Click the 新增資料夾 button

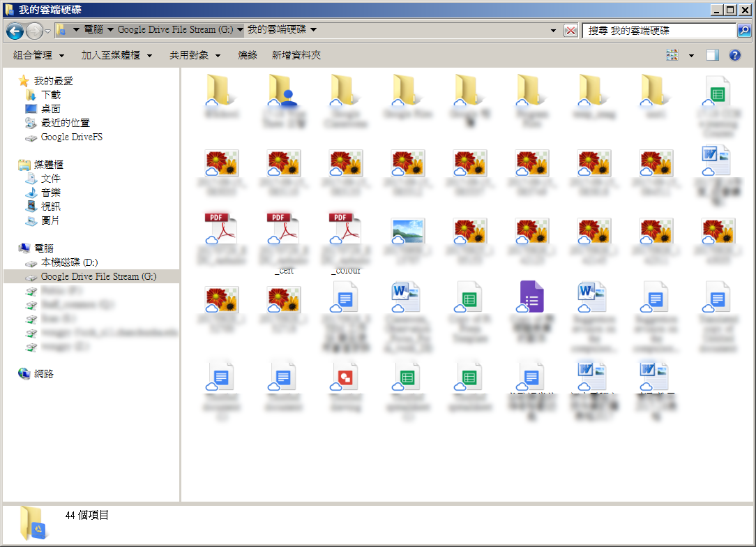pos(296,55)
